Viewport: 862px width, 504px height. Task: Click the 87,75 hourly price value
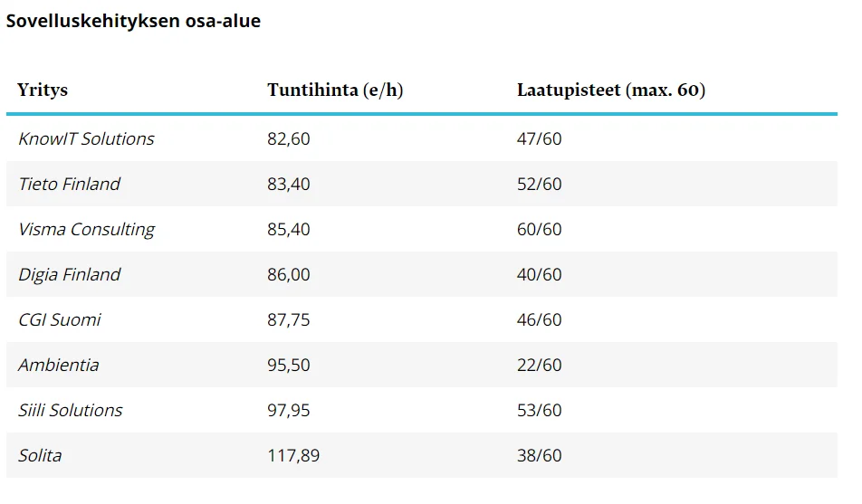288,319
